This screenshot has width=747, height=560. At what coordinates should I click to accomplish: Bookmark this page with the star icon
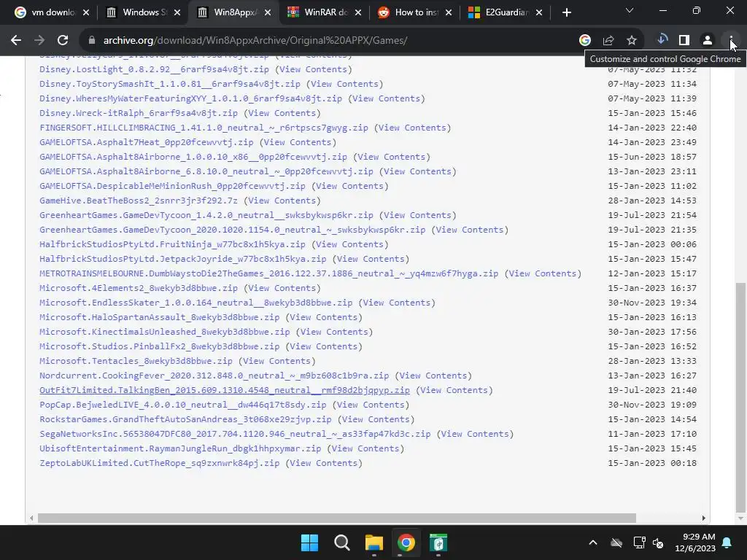[x=632, y=41]
